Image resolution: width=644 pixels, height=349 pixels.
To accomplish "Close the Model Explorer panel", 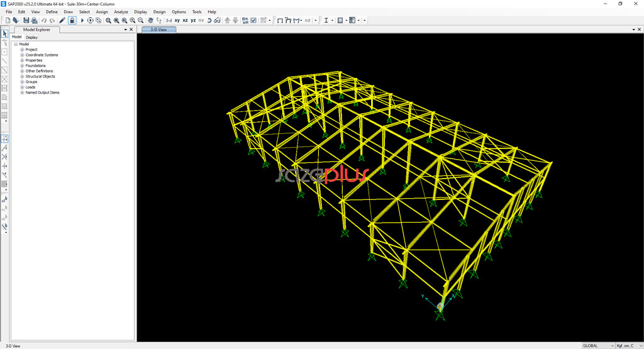I will (131, 30).
